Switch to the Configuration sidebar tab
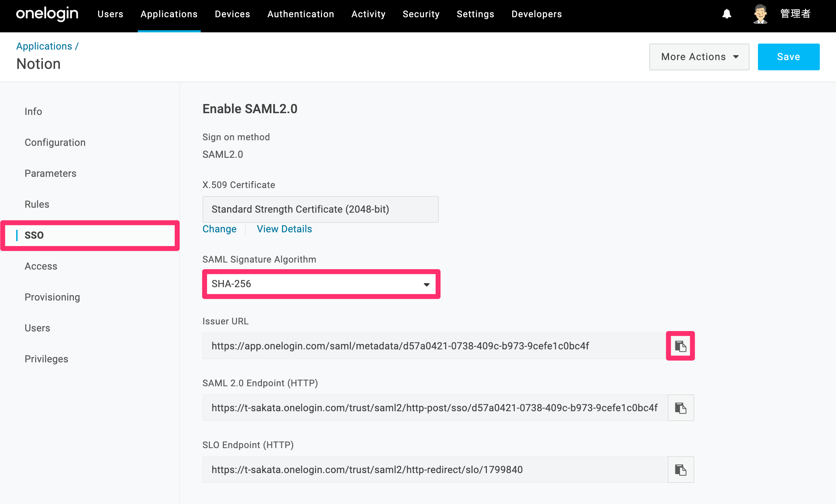Viewport: 836px width, 504px height. pyautogui.click(x=55, y=142)
